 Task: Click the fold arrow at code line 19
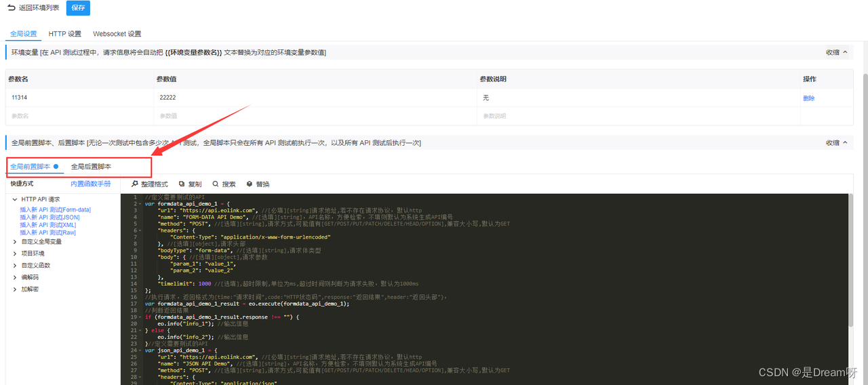(140, 317)
